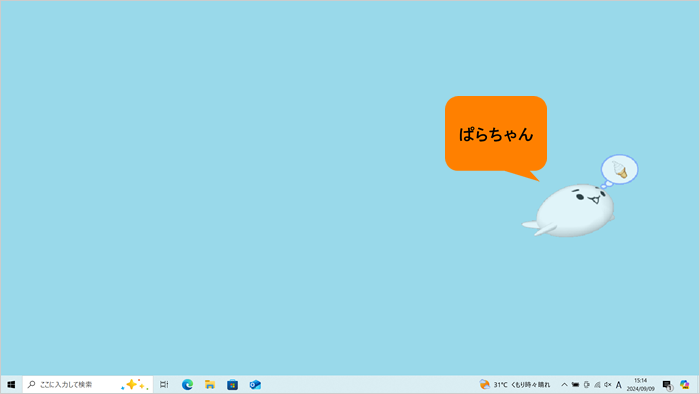Launch Copilot from the taskbar corner

click(x=684, y=385)
